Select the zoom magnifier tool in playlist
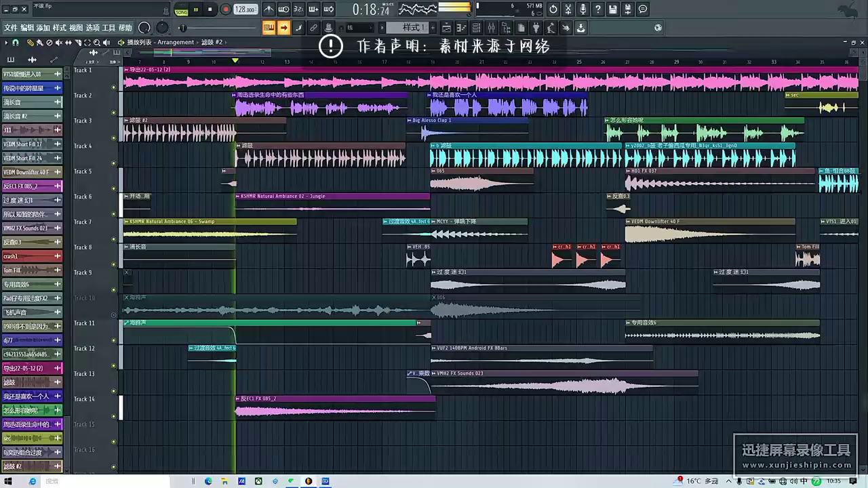The height and width of the screenshot is (488, 868). [x=97, y=42]
